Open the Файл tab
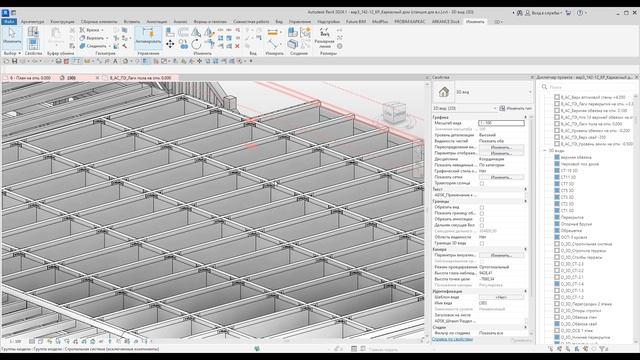 point(9,22)
